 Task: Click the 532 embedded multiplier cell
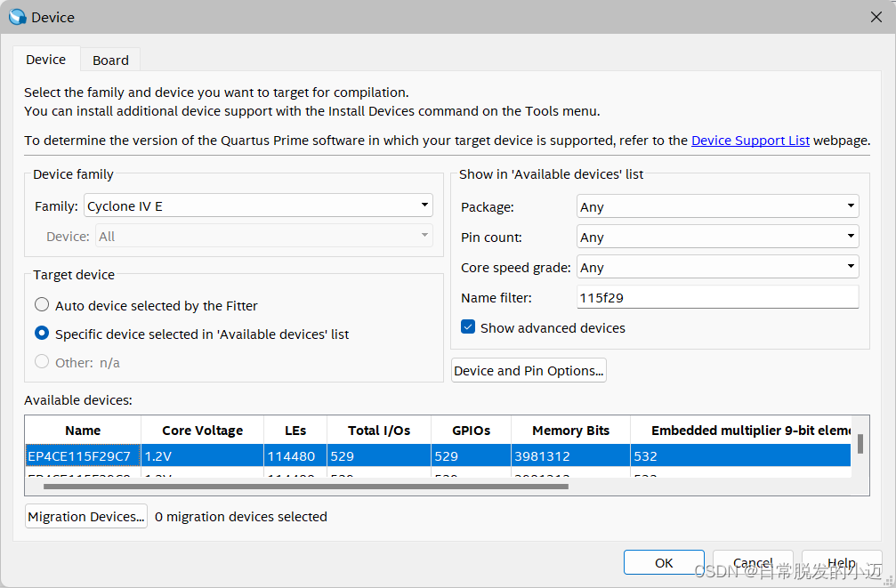741,456
